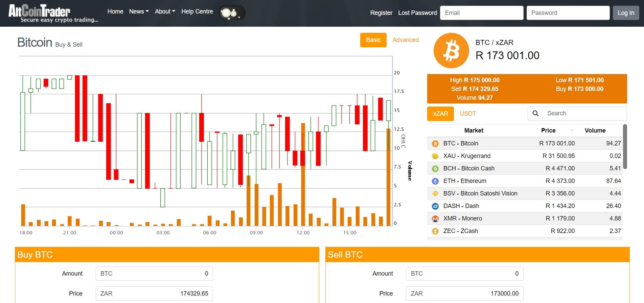This screenshot has width=644, height=303.
Task: Click the Buy BTC Amount field
Action: click(x=154, y=274)
